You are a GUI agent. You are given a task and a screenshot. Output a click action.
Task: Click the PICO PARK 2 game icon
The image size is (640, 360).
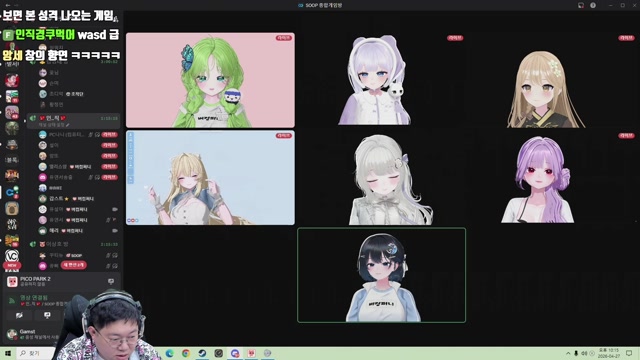[12, 281]
